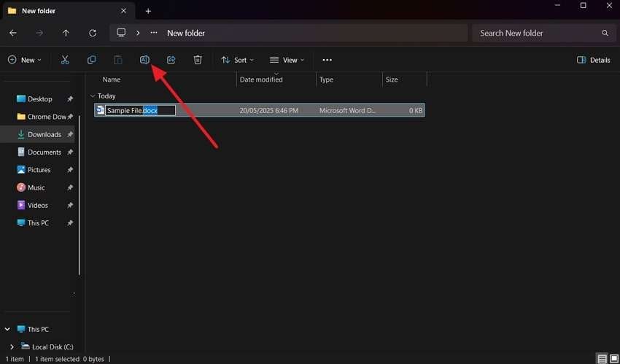620x364 pixels.
Task: Sort by the Name column
Action: 111,80
